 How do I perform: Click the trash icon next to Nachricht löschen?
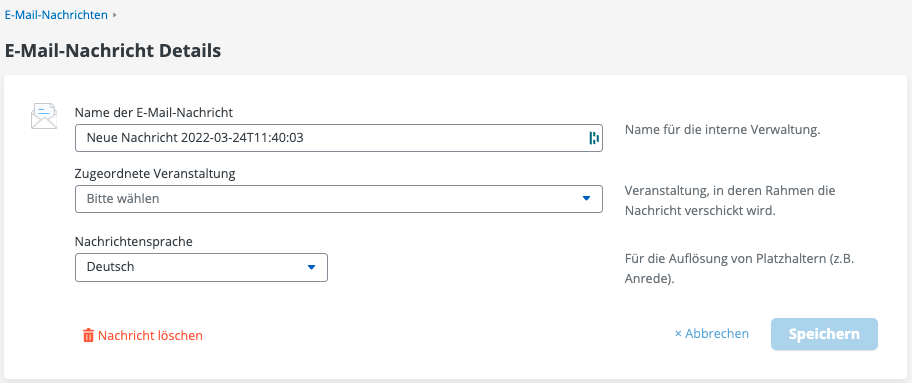[88, 335]
